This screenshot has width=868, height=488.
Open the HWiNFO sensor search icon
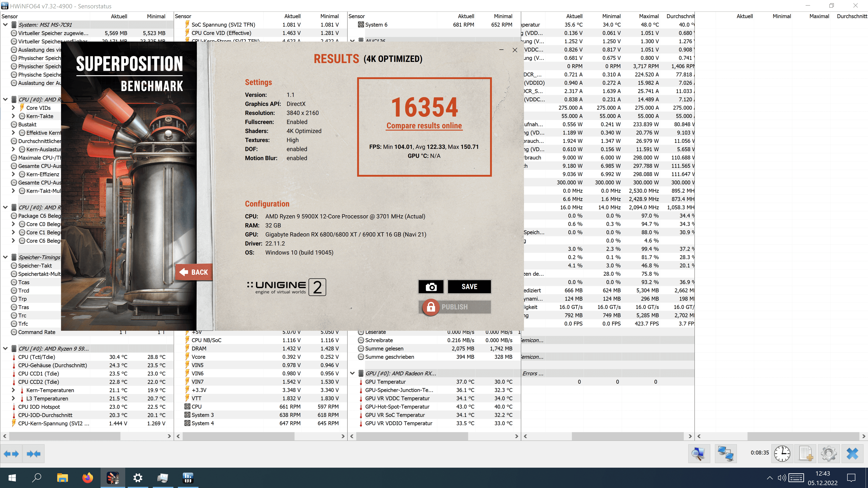698,453
